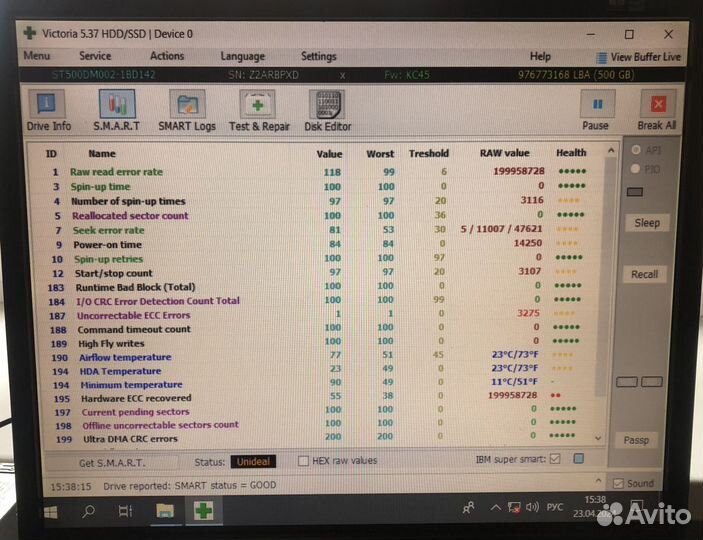This screenshot has height=540, width=703.
Task: Choose the PIO radio button
Action: pos(636,169)
